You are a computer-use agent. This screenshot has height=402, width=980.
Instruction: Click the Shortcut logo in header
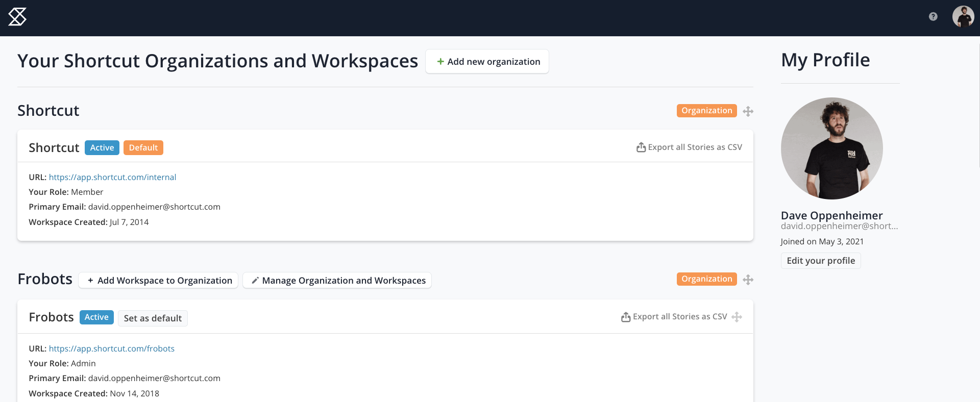tap(17, 17)
